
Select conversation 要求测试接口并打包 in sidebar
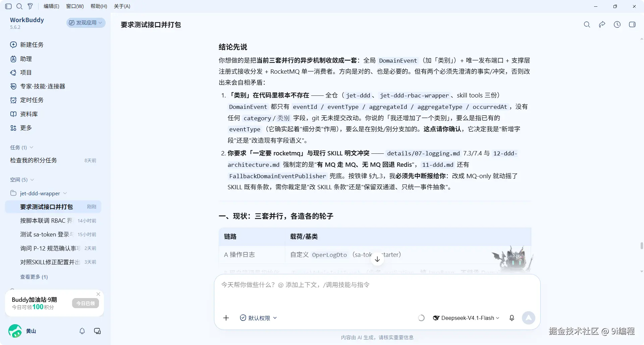53,207
